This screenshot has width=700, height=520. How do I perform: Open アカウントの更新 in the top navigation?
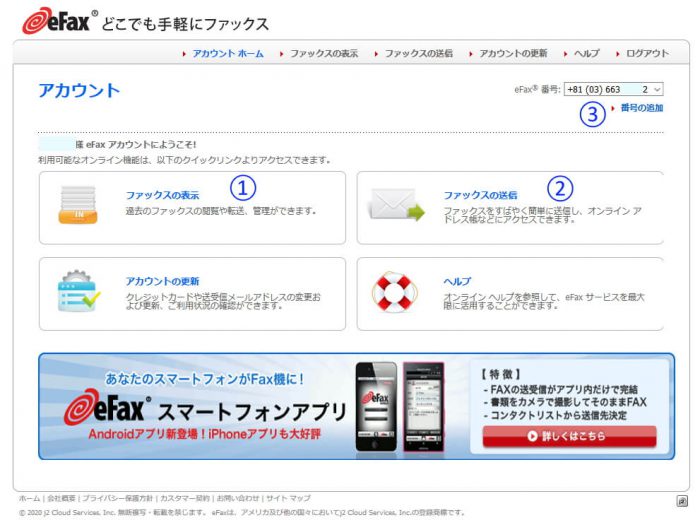[513, 54]
